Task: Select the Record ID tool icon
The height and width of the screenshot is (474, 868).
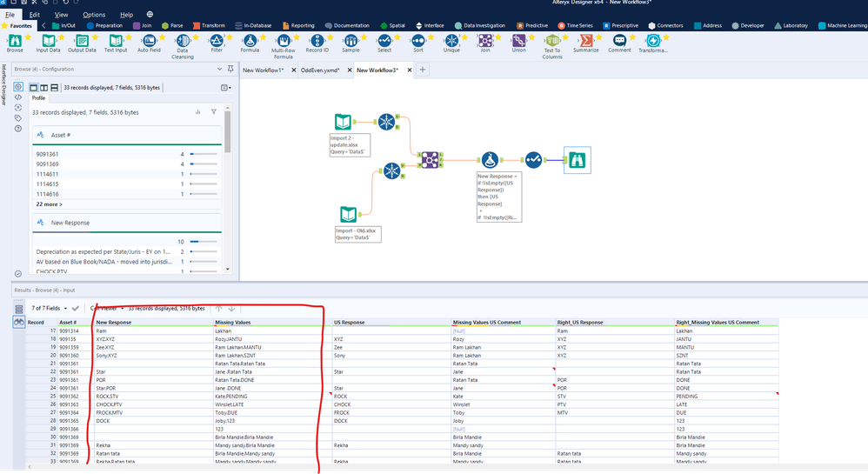Action: pyautogui.click(x=317, y=40)
